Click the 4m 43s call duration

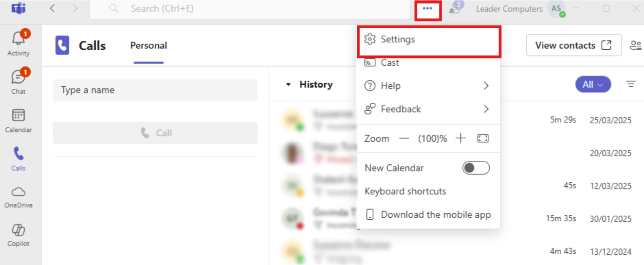[563, 251]
